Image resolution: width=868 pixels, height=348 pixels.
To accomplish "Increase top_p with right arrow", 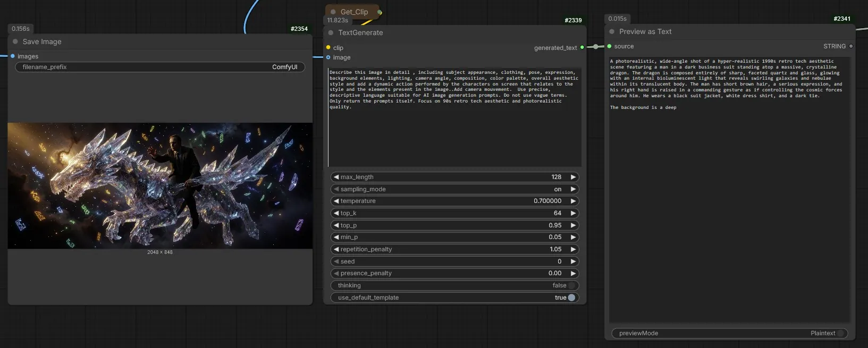I will pos(573,225).
